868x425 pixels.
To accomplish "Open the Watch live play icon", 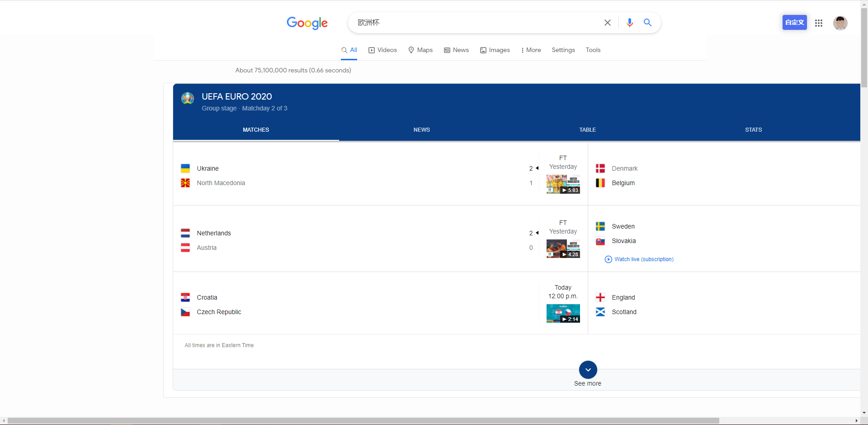I will [608, 259].
